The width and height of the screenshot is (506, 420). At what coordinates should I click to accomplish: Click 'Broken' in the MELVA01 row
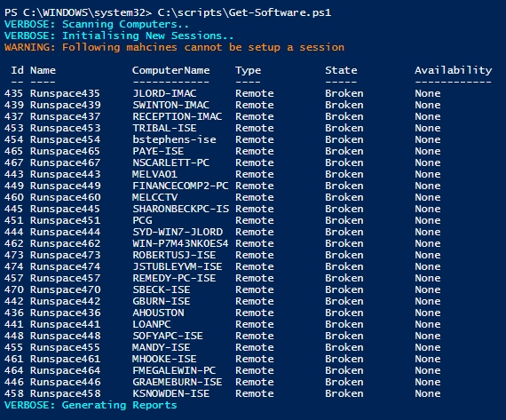point(344,174)
